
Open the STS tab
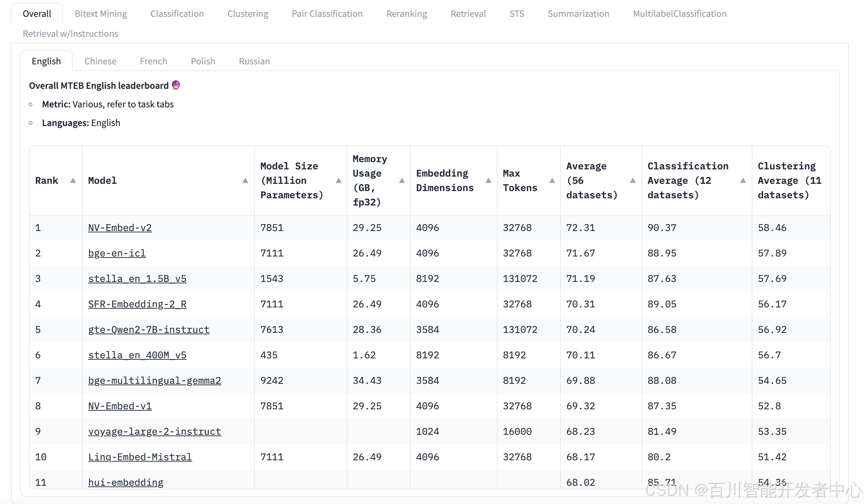pyautogui.click(x=517, y=13)
